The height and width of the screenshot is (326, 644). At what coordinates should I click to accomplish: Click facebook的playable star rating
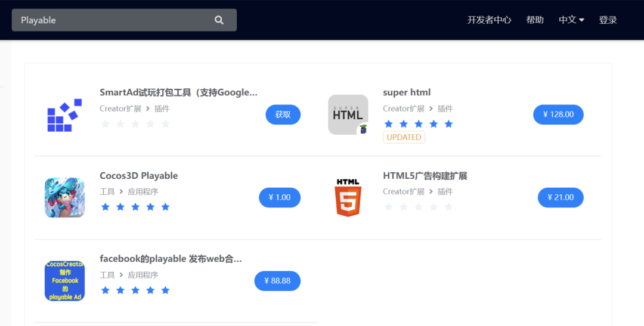[135, 290]
